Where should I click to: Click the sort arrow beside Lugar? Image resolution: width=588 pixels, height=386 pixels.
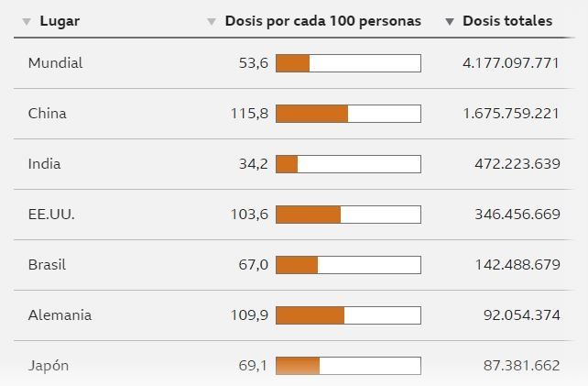[27, 21]
